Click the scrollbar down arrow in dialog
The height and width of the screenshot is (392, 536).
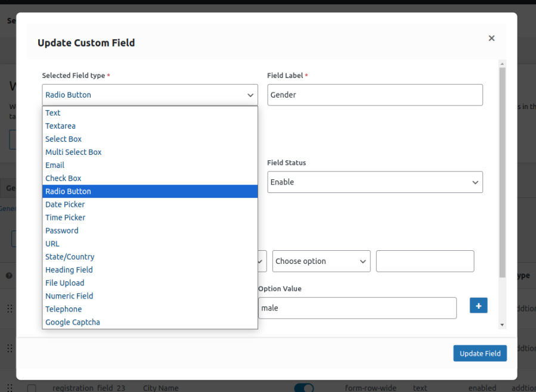pyautogui.click(x=503, y=325)
